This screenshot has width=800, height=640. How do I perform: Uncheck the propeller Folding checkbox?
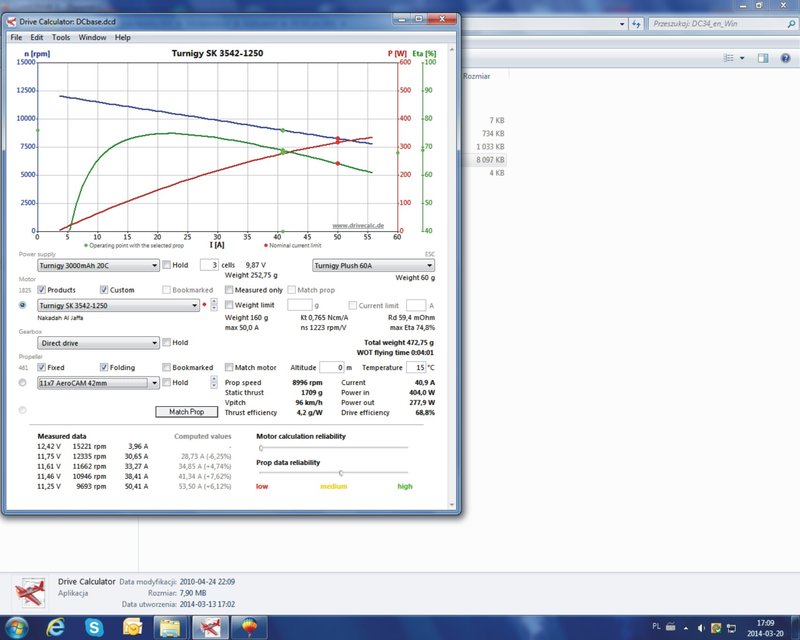[104, 367]
